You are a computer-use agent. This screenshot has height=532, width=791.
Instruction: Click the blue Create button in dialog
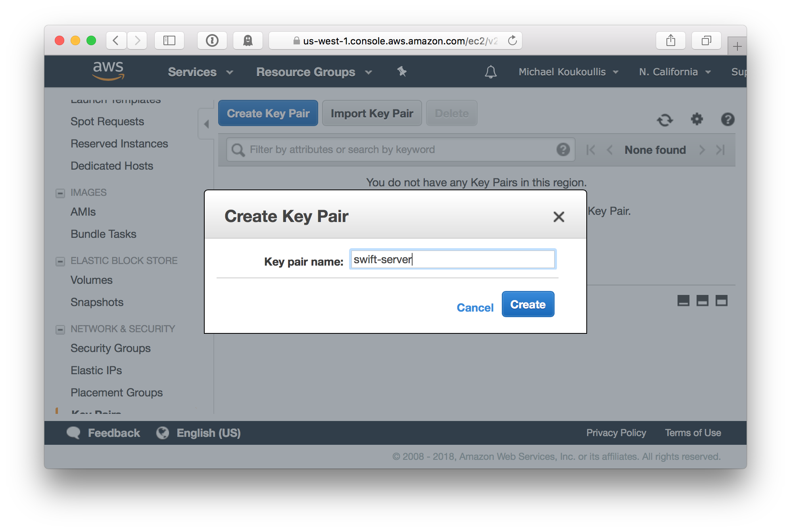(x=528, y=304)
